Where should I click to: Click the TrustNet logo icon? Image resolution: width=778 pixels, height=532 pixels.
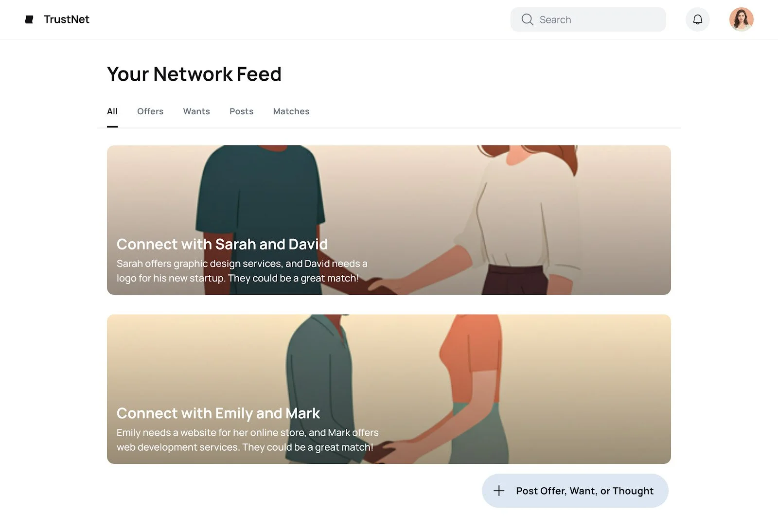click(x=29, y=19)
